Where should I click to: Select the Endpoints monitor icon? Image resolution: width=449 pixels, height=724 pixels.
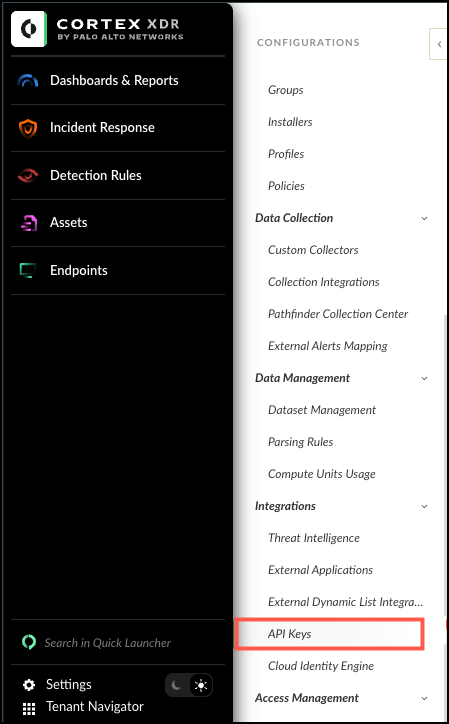(x=28, y=271)
